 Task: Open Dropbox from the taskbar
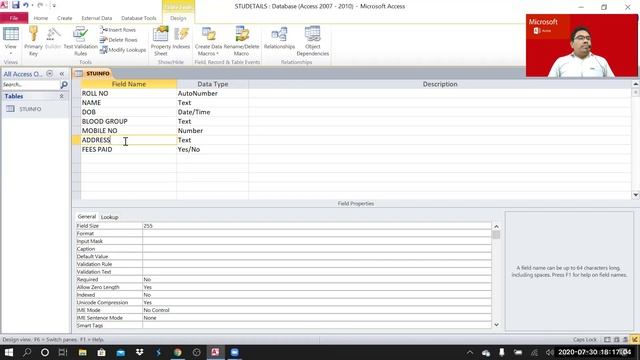140,352
